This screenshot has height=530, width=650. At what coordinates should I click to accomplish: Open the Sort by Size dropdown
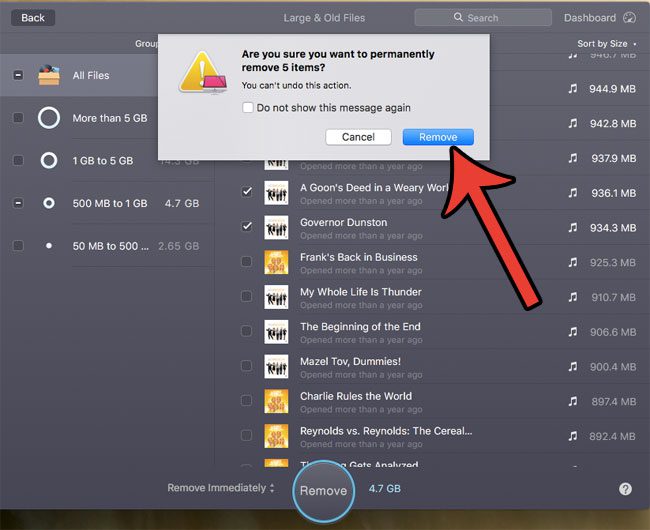pos(606,44)
